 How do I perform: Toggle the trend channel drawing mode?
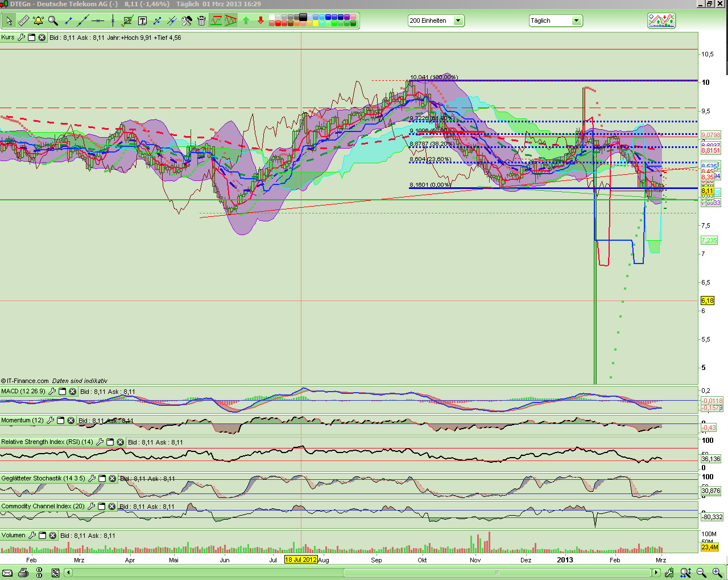tap(216, 21)
